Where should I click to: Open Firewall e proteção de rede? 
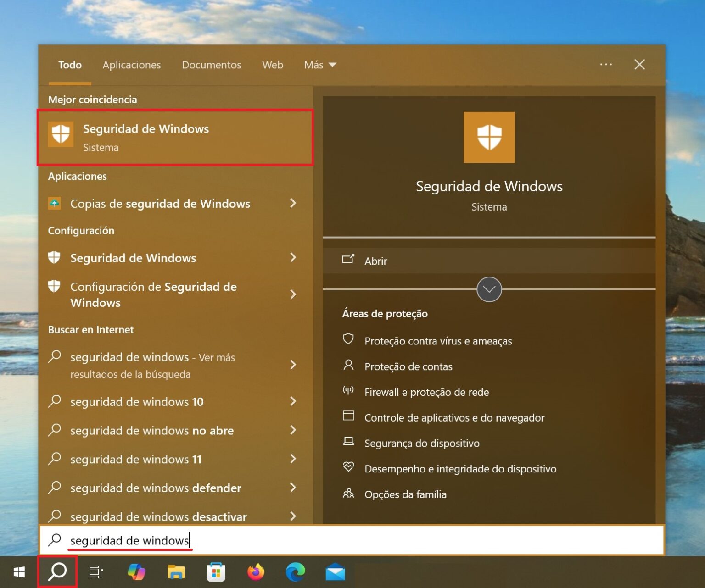click(427, 392)
